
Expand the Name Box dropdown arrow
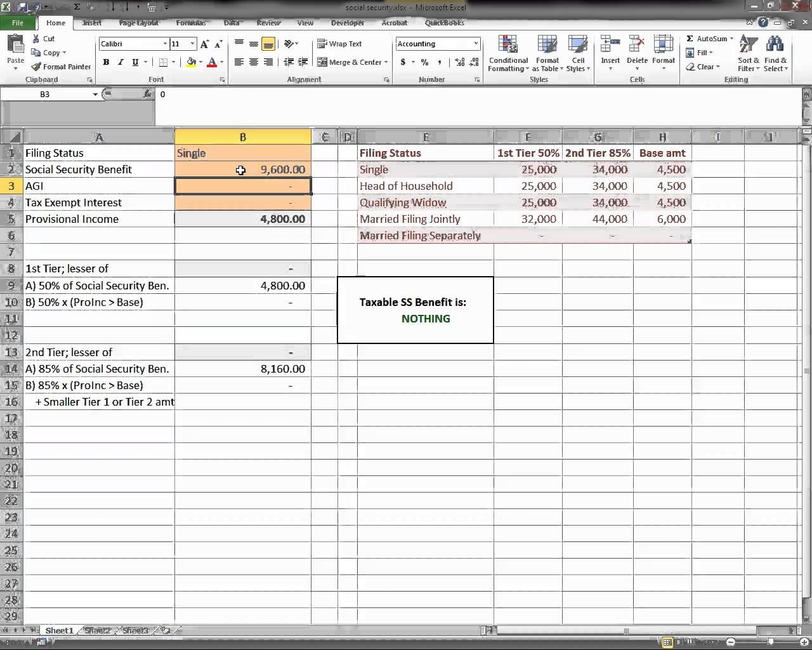[x=95, y=94]
